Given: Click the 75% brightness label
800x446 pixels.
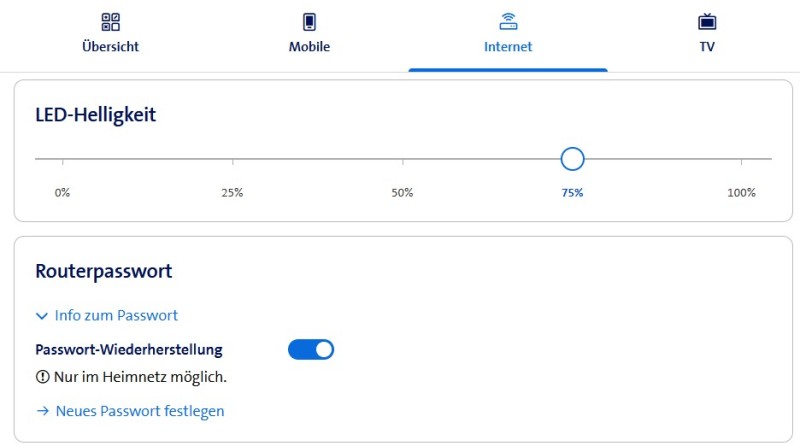Looking at the screenshot, I should pos(572,193).
